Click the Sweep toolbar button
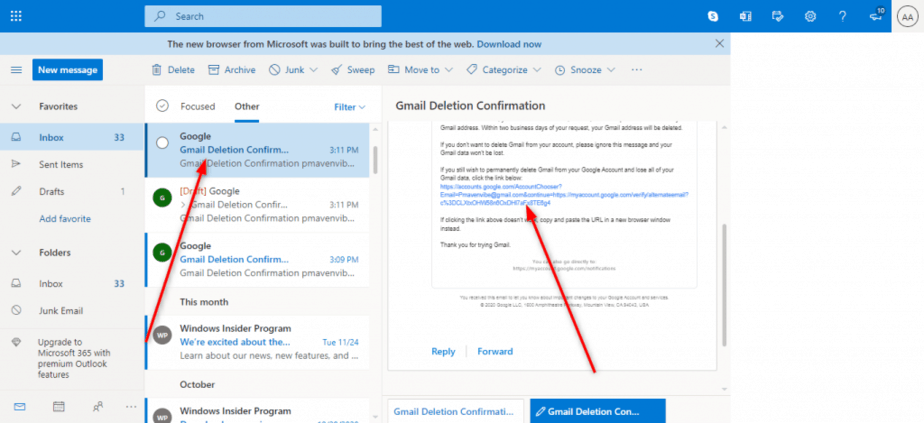The height and width of the screenshot is (423, 924). point(353,70)
